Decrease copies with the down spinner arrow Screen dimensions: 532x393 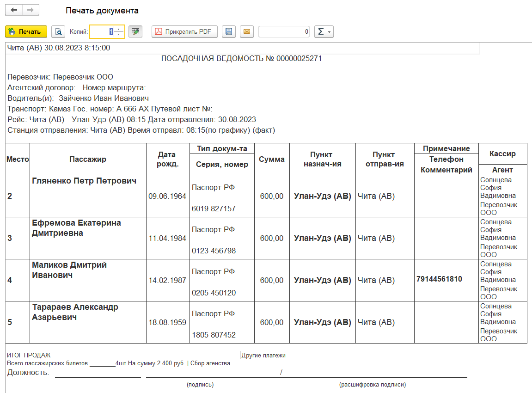[119, 34]
